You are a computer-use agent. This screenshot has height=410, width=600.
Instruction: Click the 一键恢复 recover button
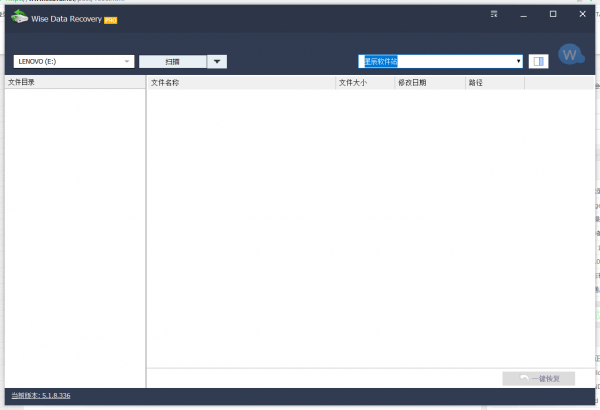pyautogui.click(x=538, y=379)
